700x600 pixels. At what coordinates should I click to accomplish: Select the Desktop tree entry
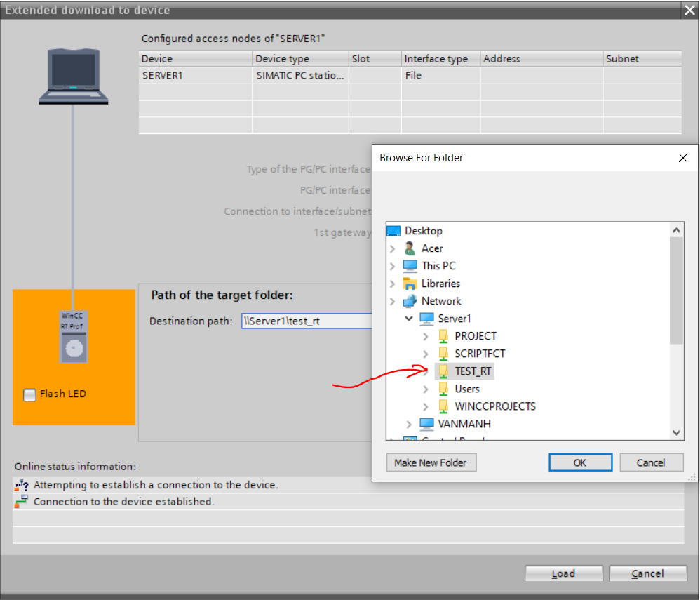tap(423, 231)
